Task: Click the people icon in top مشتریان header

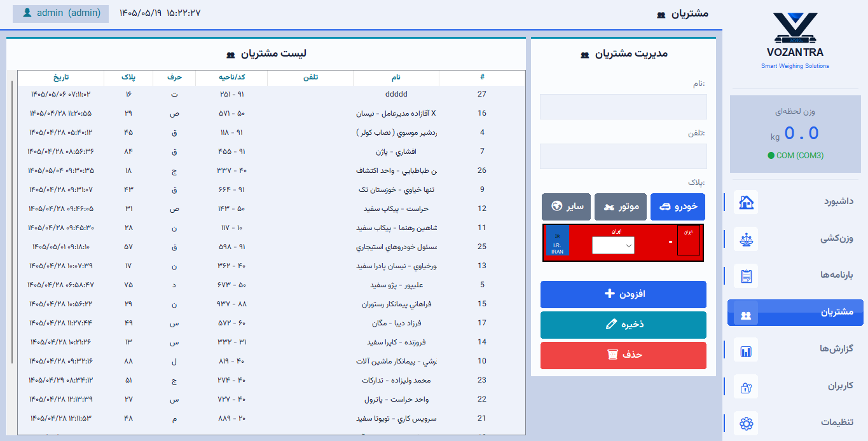Action: click(661, 14)
